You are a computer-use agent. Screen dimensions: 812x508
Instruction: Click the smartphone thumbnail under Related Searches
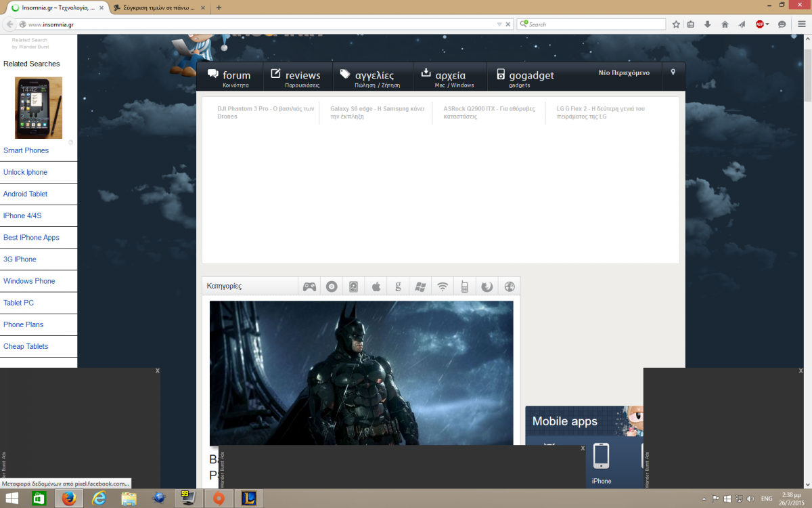pos(39,108)
